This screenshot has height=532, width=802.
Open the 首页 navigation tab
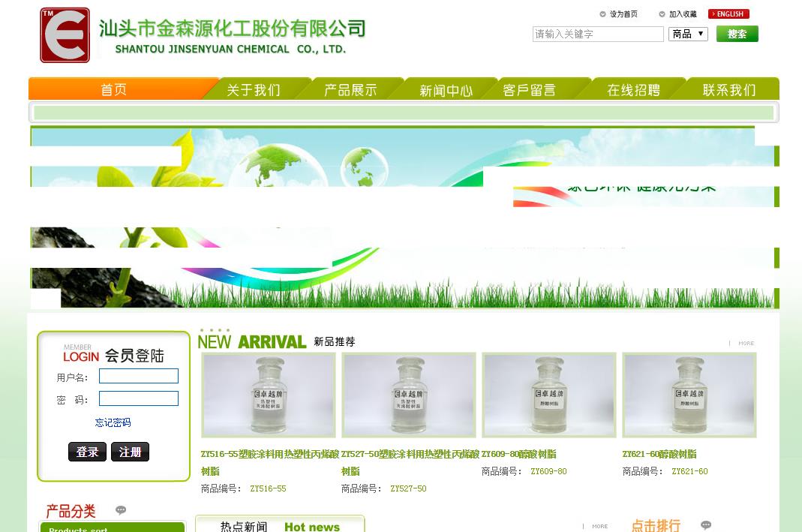113,89
